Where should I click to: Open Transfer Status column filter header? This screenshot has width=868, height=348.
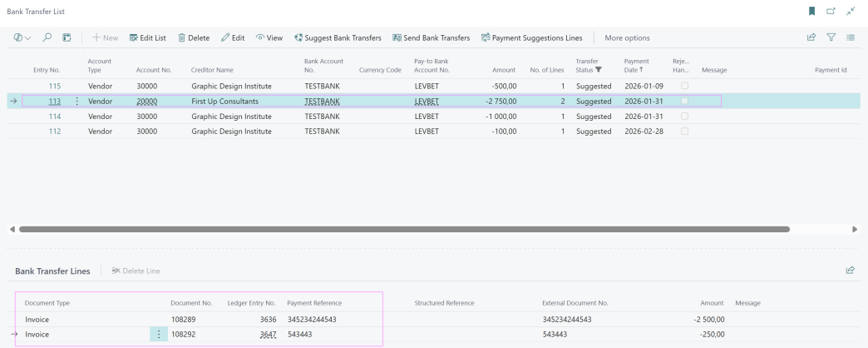pos(589,66)
